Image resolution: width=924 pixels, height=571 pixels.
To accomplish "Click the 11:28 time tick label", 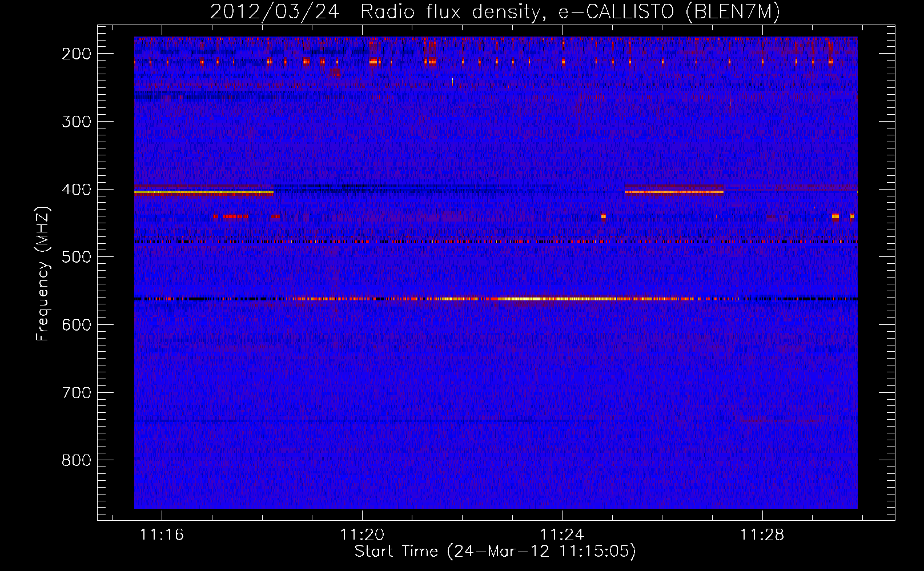I will (x=763, y=535).
